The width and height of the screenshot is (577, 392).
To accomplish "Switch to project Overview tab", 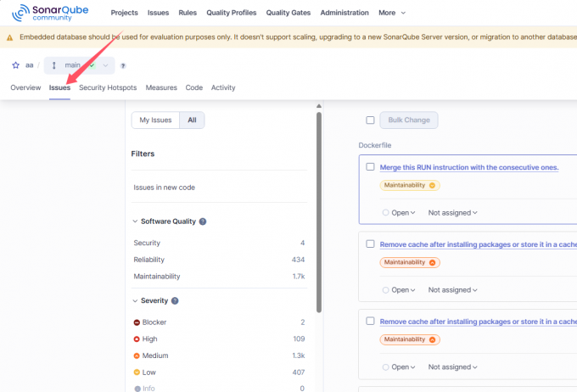I will tap(25, 87).
